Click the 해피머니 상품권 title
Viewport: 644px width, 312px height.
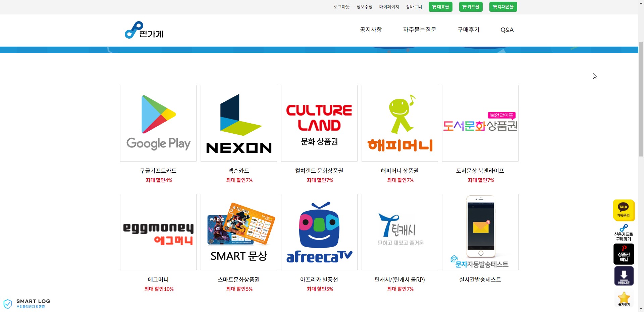(x=400, y=171)
